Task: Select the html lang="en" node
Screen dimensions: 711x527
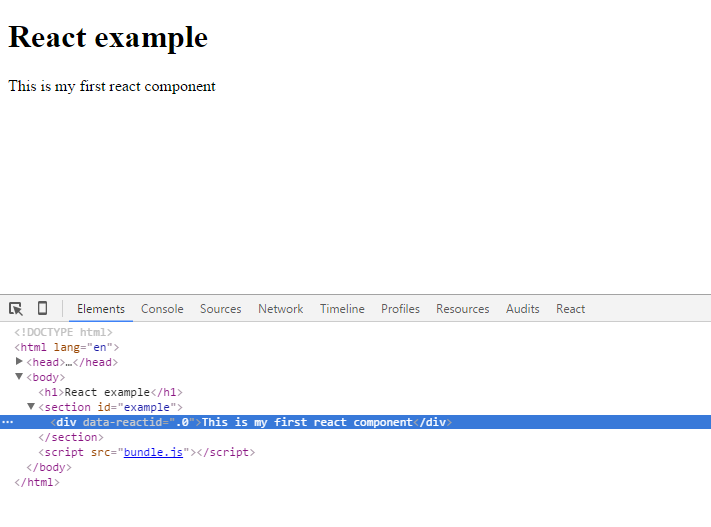Action: click(67, 347)
